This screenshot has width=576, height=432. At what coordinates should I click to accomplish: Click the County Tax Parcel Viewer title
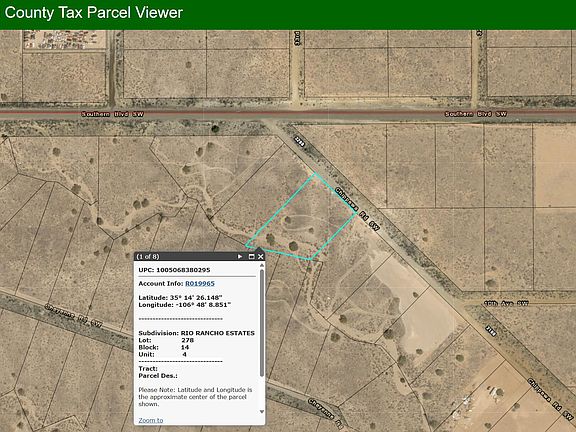click(x=94, y=13)
